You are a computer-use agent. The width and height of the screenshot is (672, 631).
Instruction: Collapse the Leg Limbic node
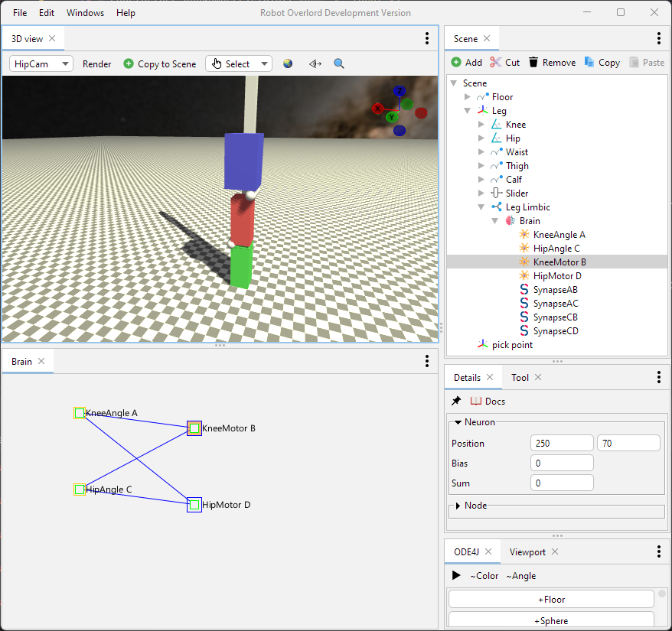pos(481,207)
